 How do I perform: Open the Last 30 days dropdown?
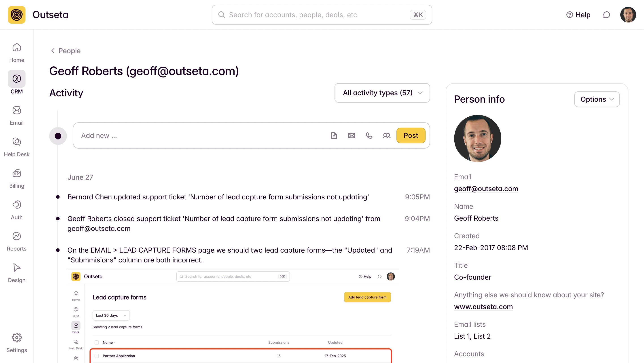pos(111,315)
